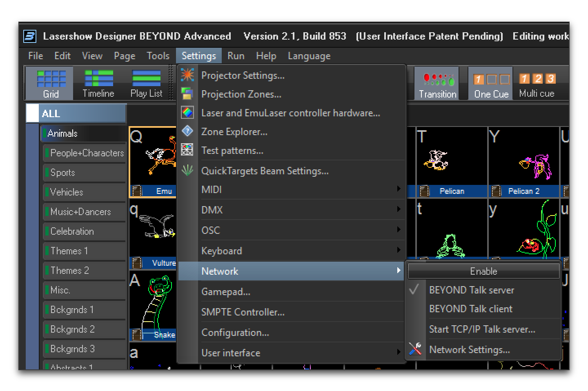Image resolution: width=588 pixels, height=391 pixels.
Task: Select the Vulture cue thumbnail
Action: tap(153, 234)
